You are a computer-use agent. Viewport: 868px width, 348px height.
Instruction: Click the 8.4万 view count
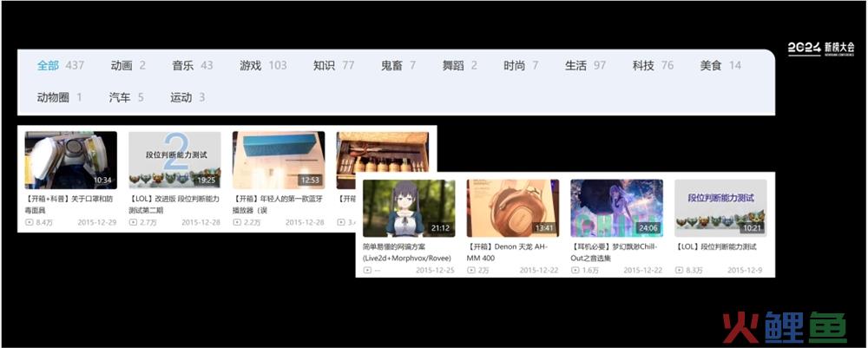[44, 222]
